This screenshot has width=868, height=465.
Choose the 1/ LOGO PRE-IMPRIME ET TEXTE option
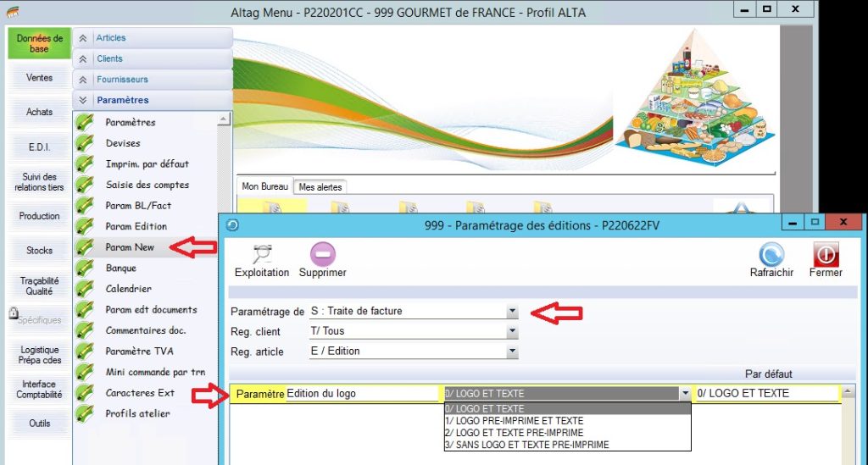coord(514,421)
